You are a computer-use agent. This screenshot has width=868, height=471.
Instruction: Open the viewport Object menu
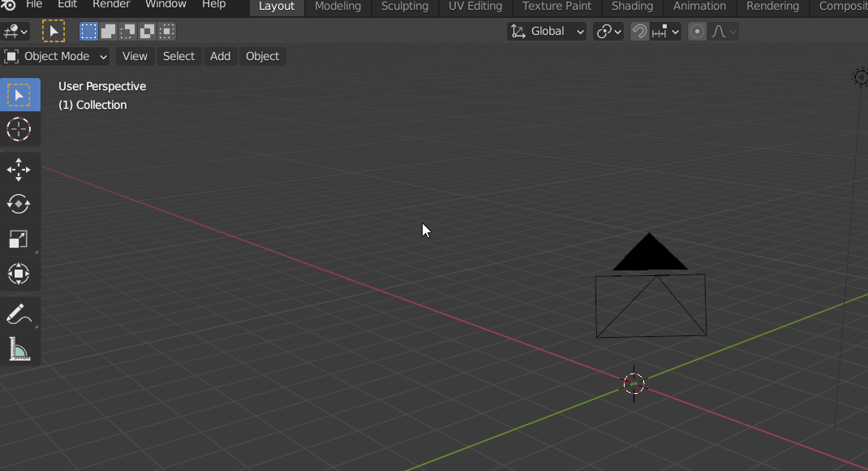point(262,56)
